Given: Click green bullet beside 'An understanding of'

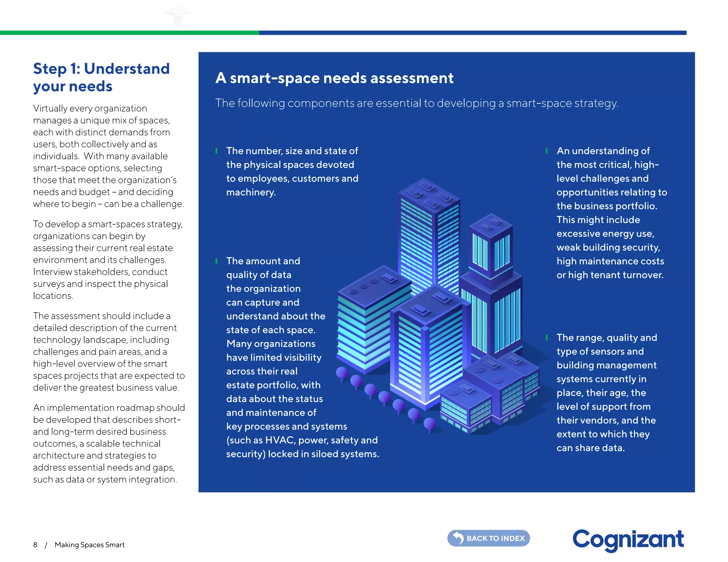Looking at the screenshot, I should [x=547, y=151].
